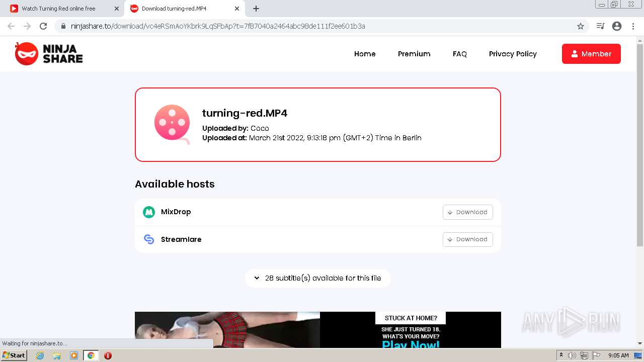Screen dimensions: 644x362
Task: Click the address bar URL
Action: pyautogui.click(x=218, y=26)
